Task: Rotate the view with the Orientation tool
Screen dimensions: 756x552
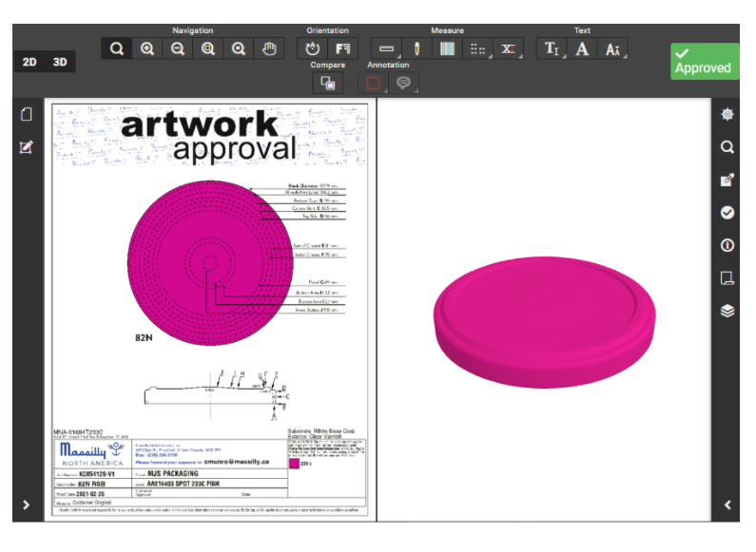Action: (313, 49)
